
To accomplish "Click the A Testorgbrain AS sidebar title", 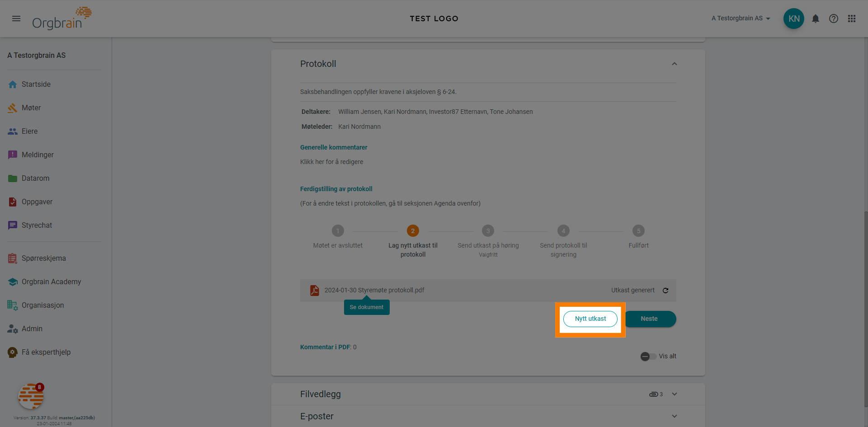I will coord(37,56).
